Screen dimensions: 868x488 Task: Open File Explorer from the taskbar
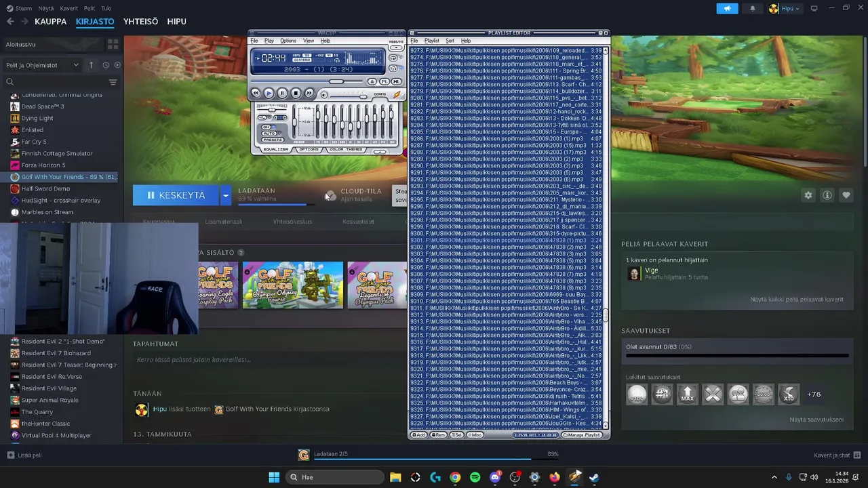pyautogui.click(x=395, y=477)
